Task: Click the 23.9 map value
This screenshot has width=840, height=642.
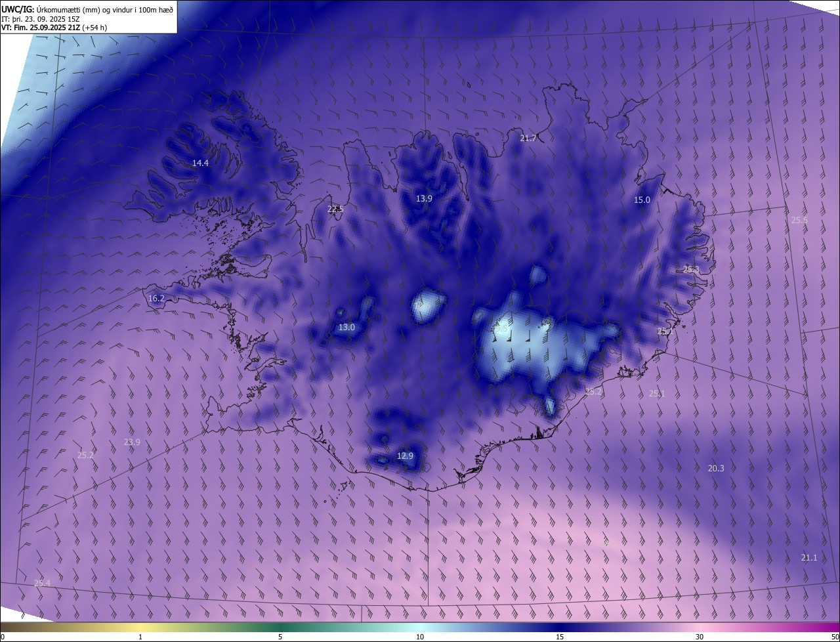Action: click(x=132, y=442)
